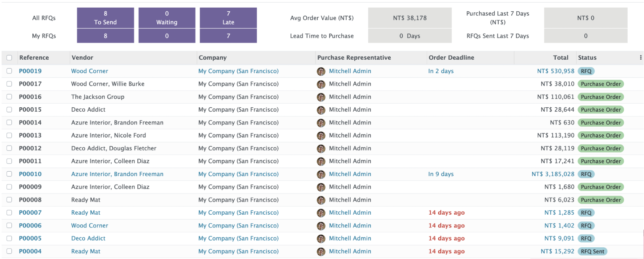Click the avatar icon in P00004 row
This screenshot has height=259, width=644.
[x=321, y=251]
